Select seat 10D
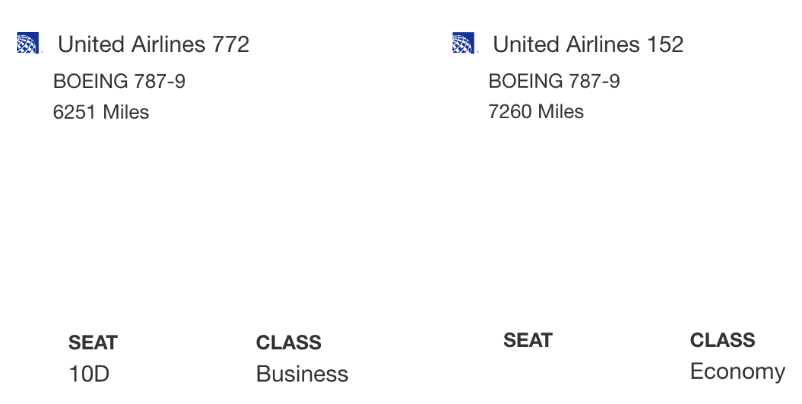The height and width of the screenshot is (404, 802). pos(89,374)
